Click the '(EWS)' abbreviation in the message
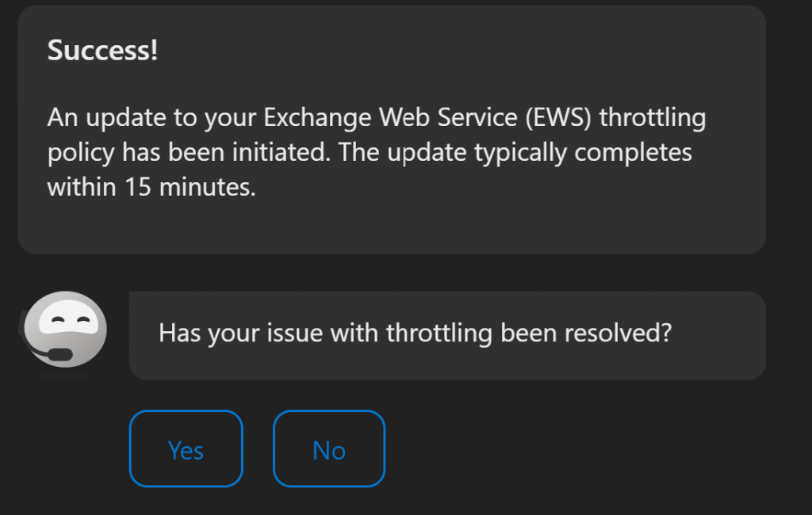Viewport: 812px width, 515px height. pyautogui.click(x=558, y=117)
